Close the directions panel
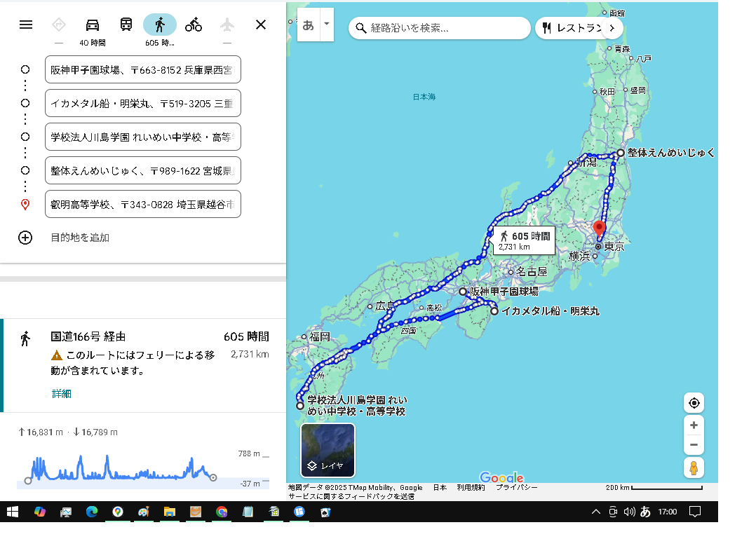756x546 pixels. pos(261,25)
